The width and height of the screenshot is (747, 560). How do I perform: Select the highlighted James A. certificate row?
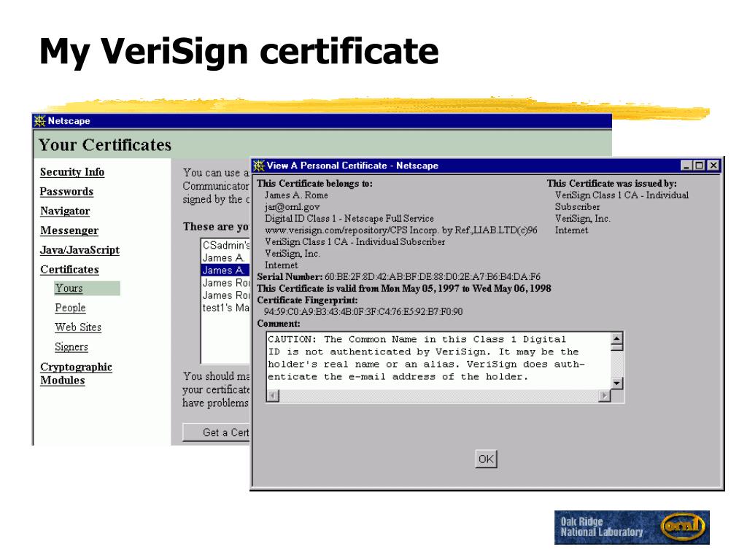point(226,270)
